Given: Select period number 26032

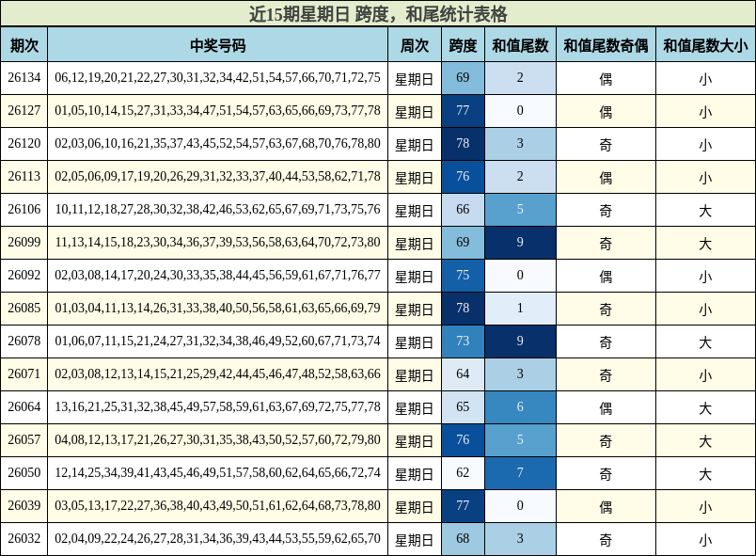Looking at the screenshot, I should pos(24,538).
